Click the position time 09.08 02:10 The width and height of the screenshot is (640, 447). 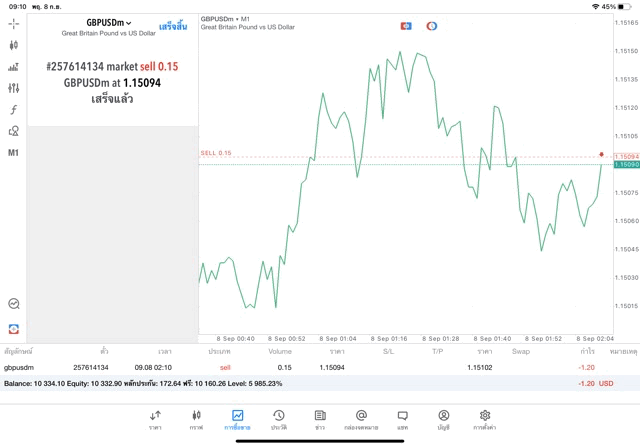[153, 367]
